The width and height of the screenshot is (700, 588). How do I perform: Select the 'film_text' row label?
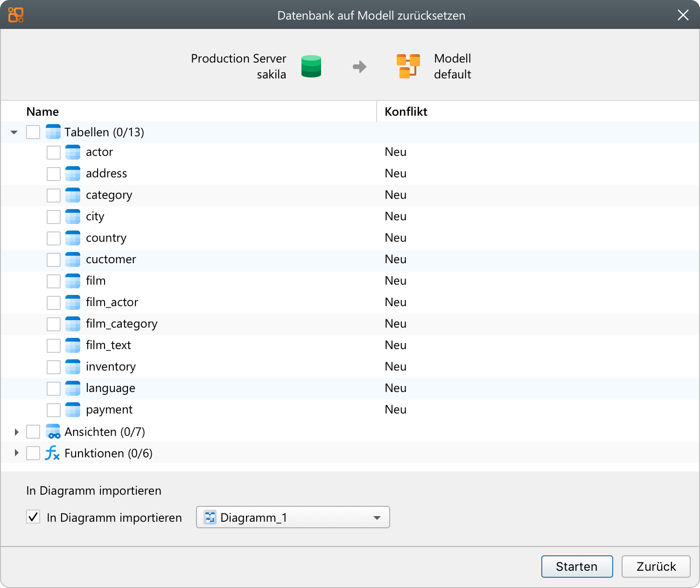click(108, 345)
